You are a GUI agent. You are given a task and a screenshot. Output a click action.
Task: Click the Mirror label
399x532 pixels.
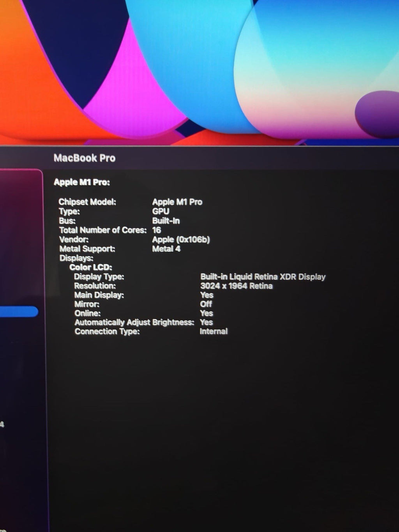coord(87,304)
